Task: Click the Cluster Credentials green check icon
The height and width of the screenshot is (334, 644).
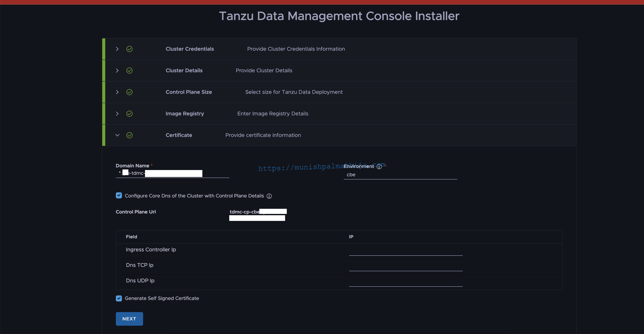Action: click(x=129, y=49)
